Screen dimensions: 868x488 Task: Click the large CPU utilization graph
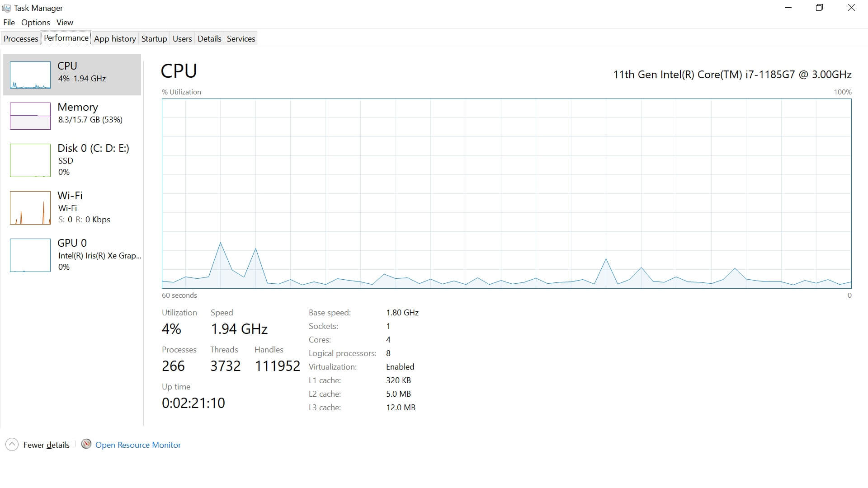point(506,193)
